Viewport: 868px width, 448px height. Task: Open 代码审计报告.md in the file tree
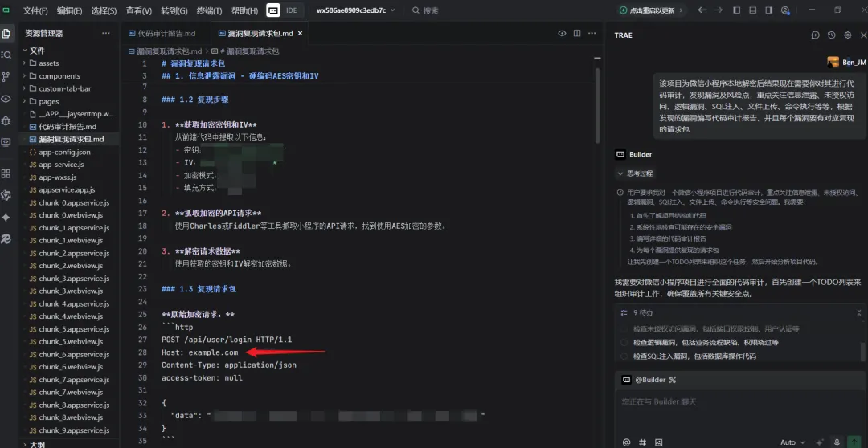pyautogui.click(x=68, y=127)
